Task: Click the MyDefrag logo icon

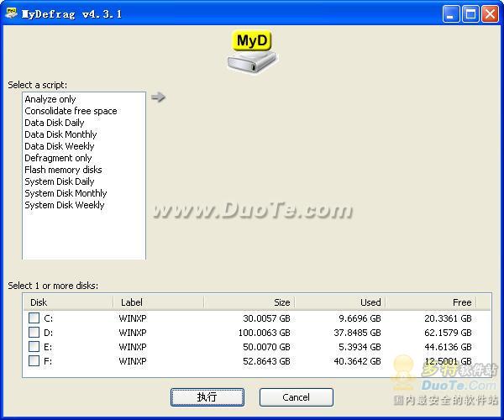Action: point(252,51)
